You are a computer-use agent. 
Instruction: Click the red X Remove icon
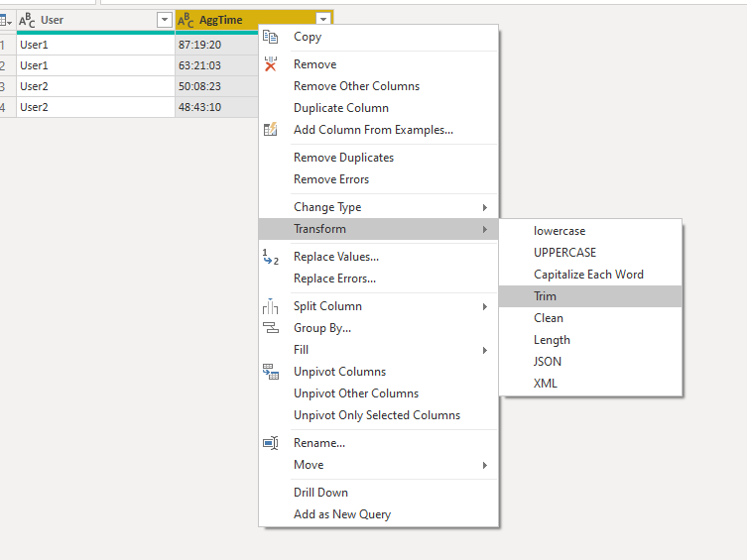(x=270, y=64)
